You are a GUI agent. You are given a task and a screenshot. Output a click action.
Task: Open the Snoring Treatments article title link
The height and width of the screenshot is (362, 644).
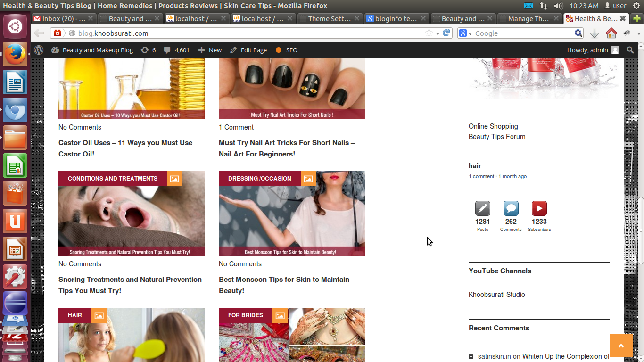tap(130, 285)
